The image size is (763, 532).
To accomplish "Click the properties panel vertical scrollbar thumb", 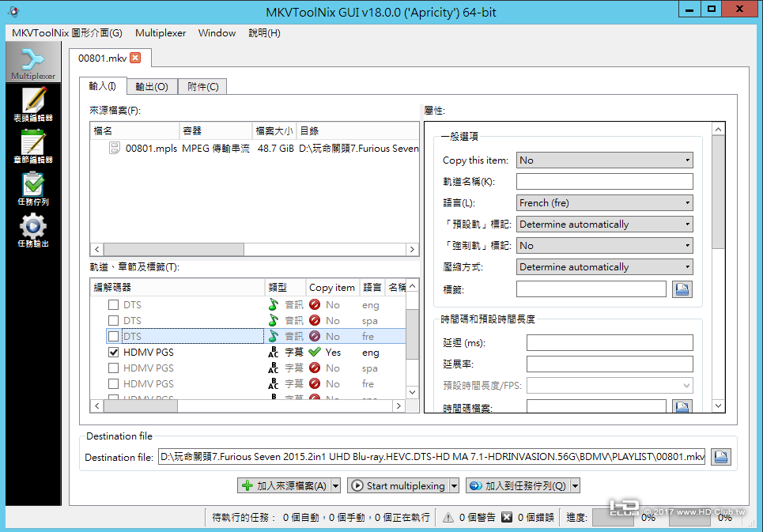I will pyautogui.click(x=718, y=192).
